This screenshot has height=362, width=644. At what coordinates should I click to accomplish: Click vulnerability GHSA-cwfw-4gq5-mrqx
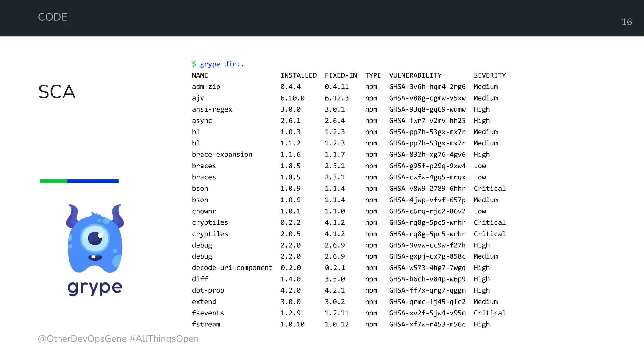pos(427,177)
